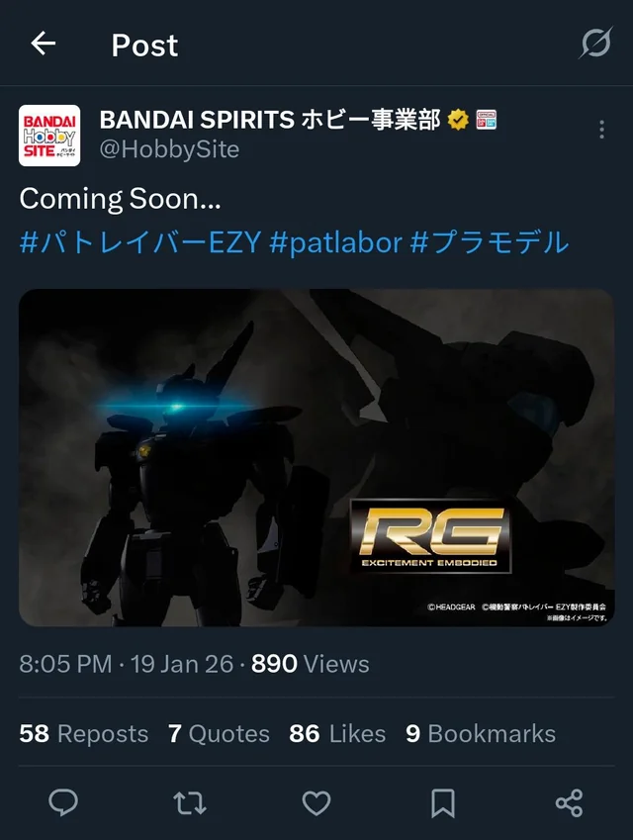The width and height of the screenshot is (633, 840).
Task: Open the #パトレイバーEZY hashtag
Action: click(x=140, y=242)
